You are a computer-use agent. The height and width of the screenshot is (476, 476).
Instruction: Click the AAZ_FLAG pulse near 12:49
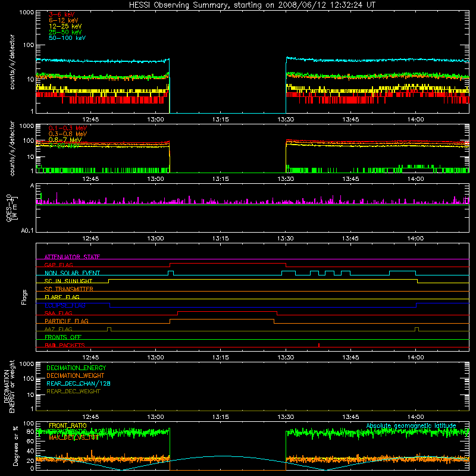point(109,329)
